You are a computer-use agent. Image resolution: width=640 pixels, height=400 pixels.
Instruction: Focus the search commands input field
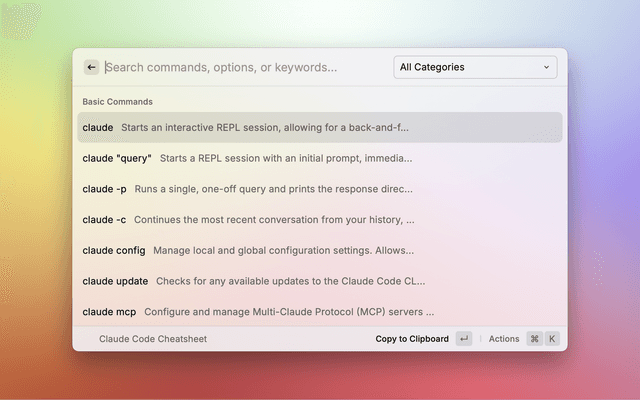[x=245, y=67]
